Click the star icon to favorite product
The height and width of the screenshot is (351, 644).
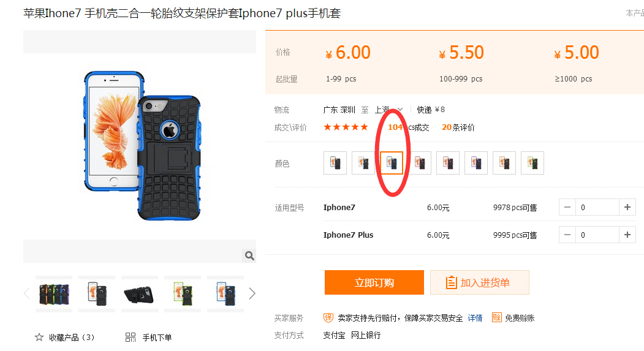[x=39, y=338]
